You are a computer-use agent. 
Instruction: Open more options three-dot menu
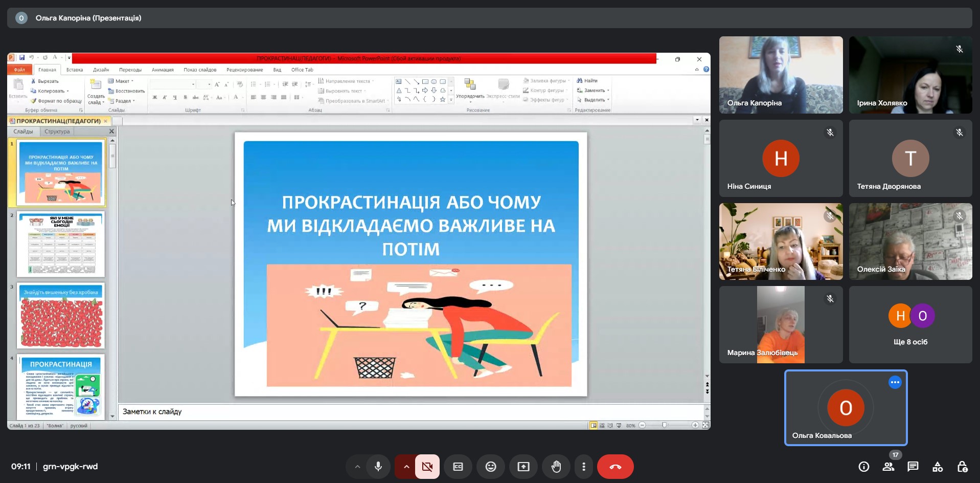click(583, 467)
